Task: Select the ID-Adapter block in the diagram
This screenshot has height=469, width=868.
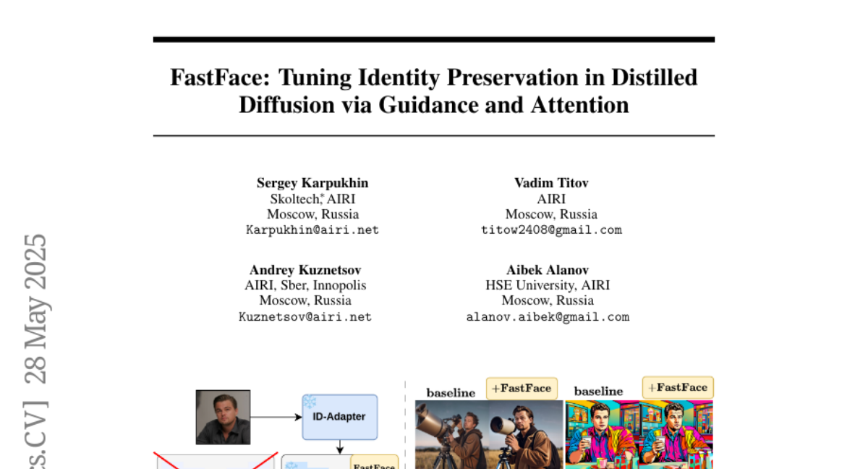Action: 339,417
